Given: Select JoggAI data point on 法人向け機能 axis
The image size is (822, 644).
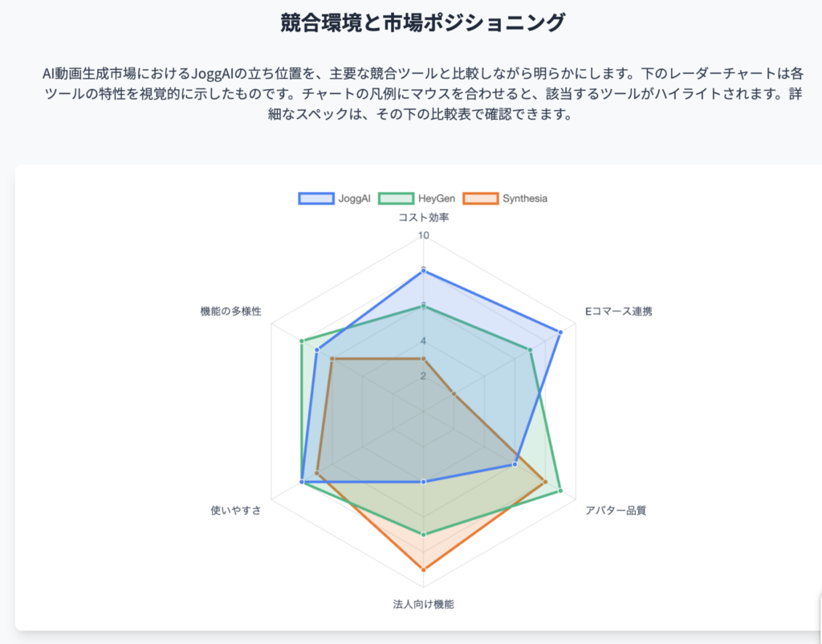Looking at the screenshot, I should point(424,482).
